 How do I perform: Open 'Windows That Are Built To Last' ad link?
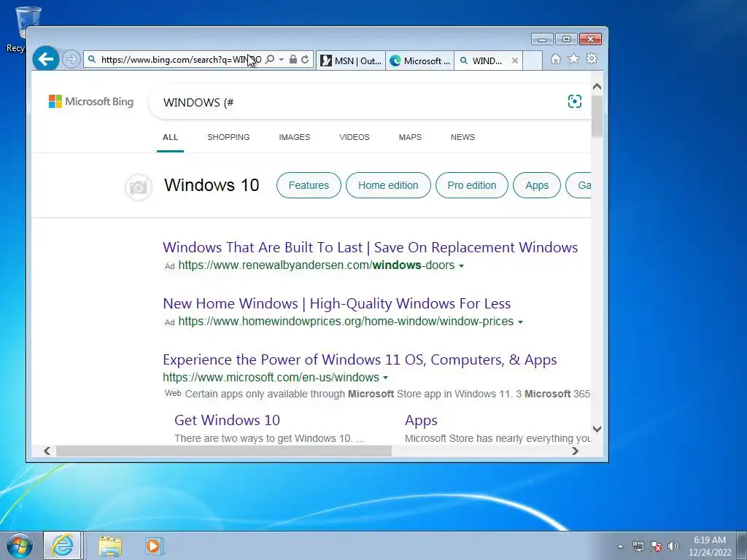370,248
